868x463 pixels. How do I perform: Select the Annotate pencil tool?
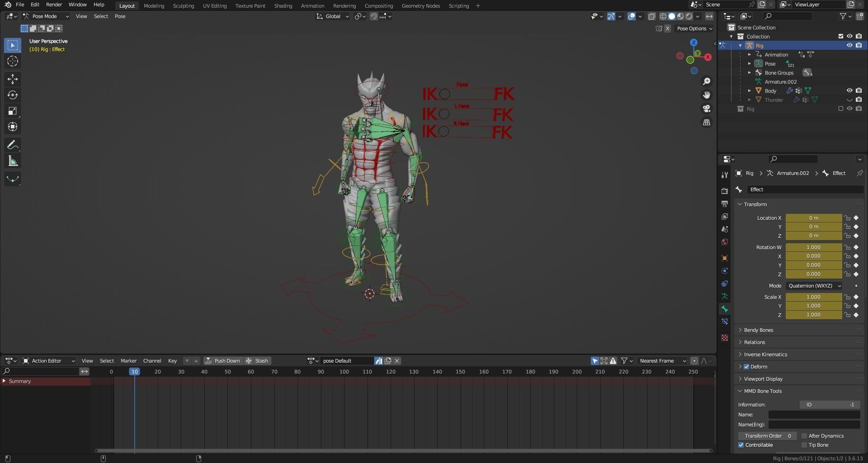click(13, 145)
